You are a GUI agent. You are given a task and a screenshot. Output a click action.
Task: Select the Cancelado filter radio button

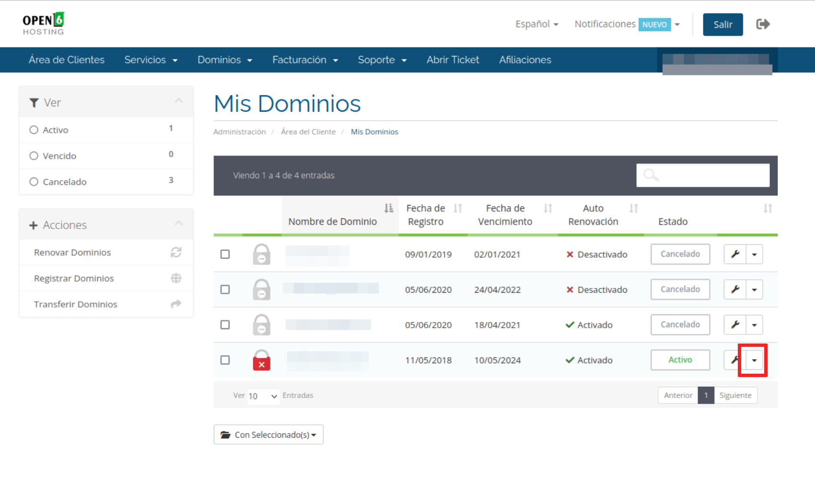click(x=34, y=182)
